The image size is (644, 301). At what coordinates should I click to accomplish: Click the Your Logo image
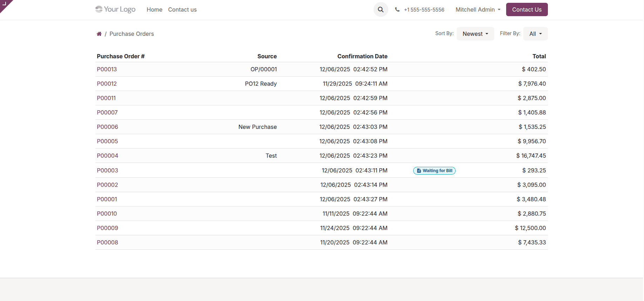[115, 9]
